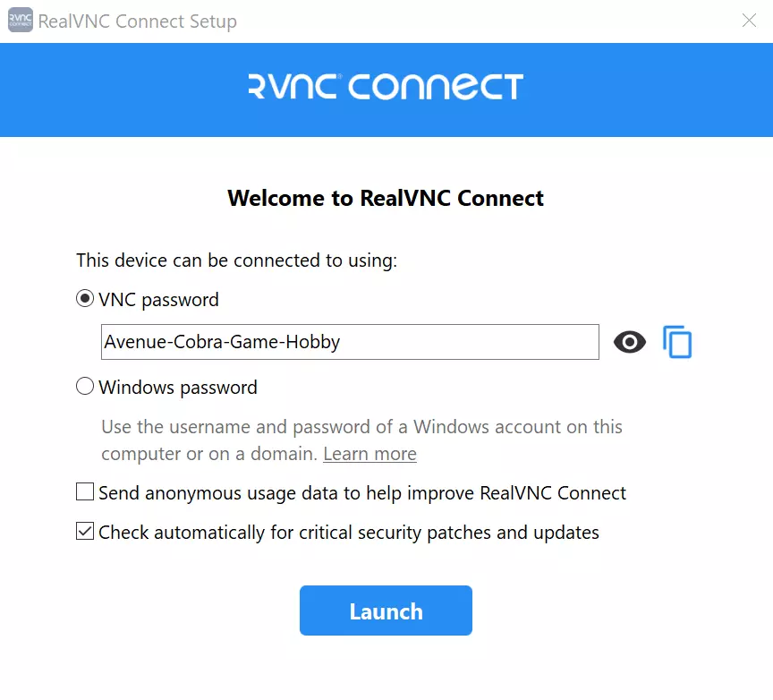Click the RVNC Connect icon in title bar
The width and height of the screenshot is (773, 700).
pos(19,20)
